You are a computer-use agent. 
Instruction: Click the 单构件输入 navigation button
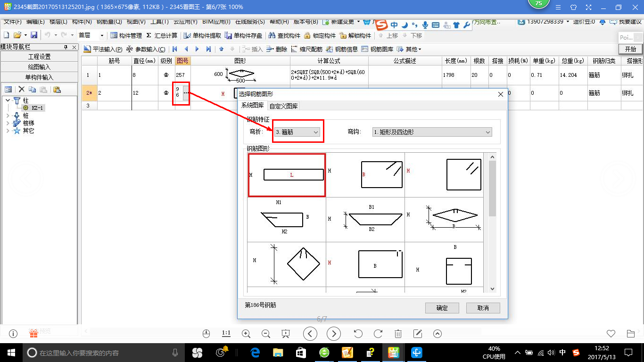39,77
